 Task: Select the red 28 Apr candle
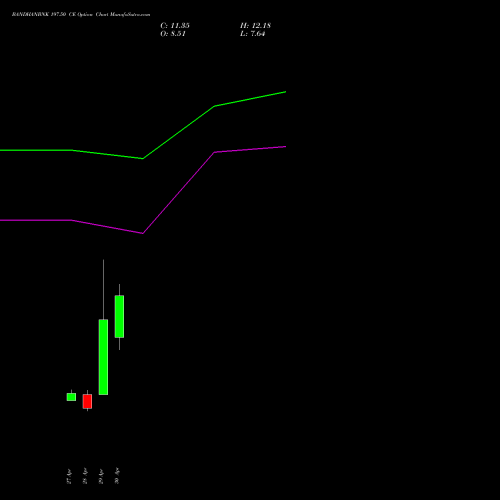[x=87, y=401]
